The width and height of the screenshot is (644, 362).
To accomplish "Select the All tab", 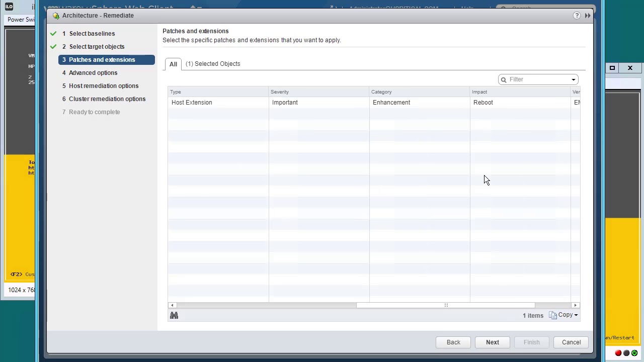I will click(x=173, y=64).
